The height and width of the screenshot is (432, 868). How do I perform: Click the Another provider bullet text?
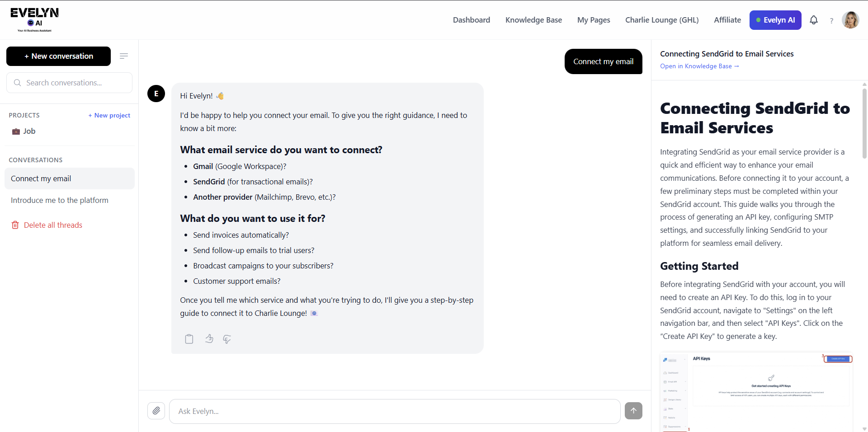(x=264, y=197)
